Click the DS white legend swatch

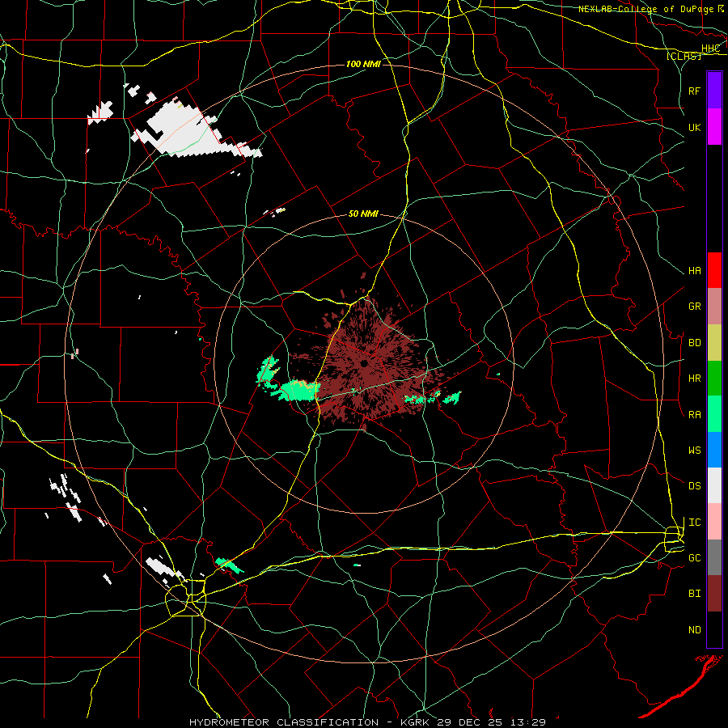coord(714,485)
